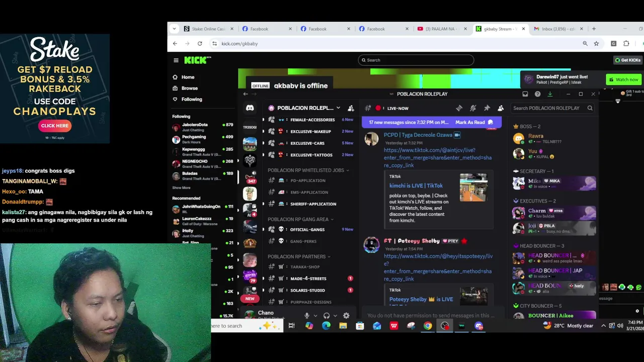The image size is (644, 362).
Task: Go back in Chrome
Action: click(x=175, y=44)
